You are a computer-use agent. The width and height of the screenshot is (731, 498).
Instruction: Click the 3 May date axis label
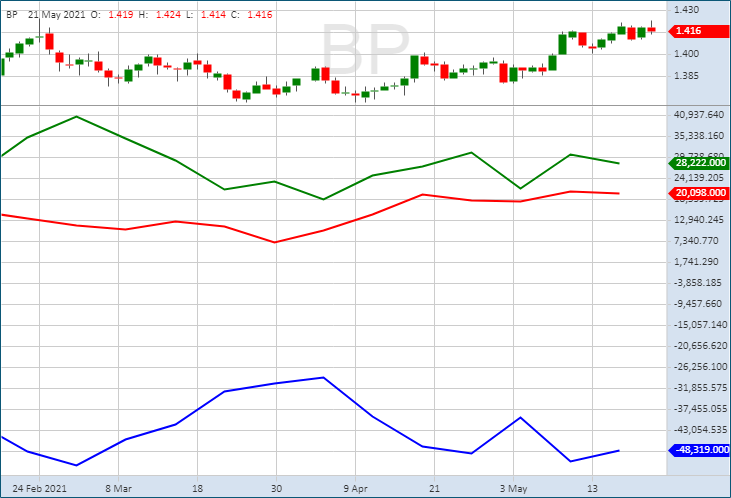coord(513,488)
